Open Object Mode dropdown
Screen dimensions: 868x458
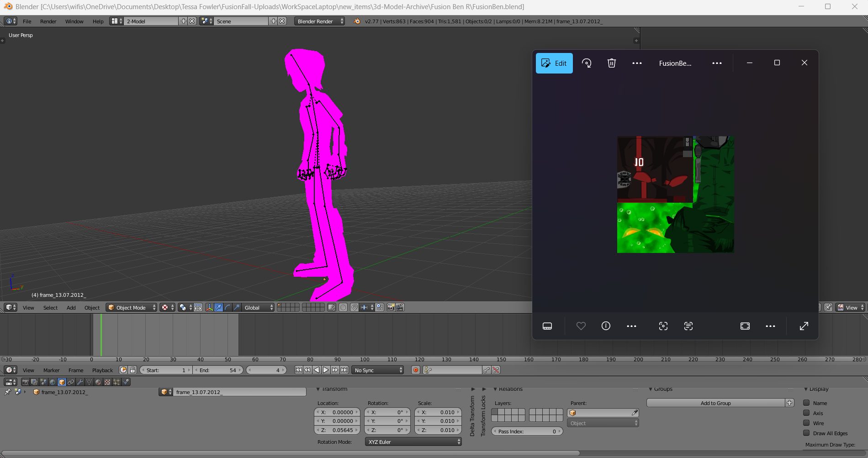pos(132,307)
